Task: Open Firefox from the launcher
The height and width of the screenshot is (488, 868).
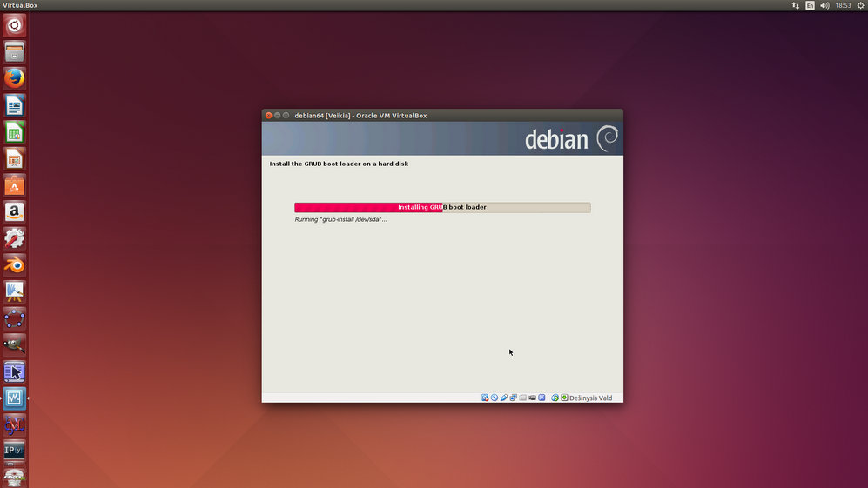Action: tap(14, 78)
